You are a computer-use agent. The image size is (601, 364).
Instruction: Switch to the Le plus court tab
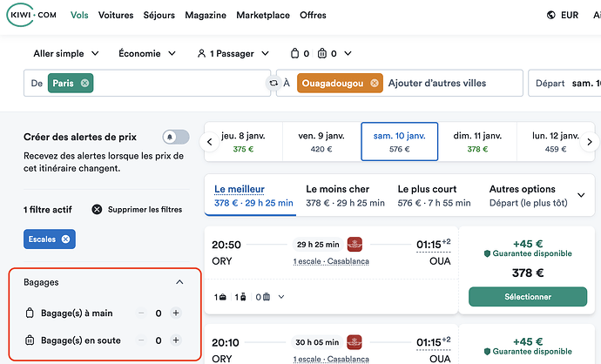pyautogui.click(x=434, y=195)
